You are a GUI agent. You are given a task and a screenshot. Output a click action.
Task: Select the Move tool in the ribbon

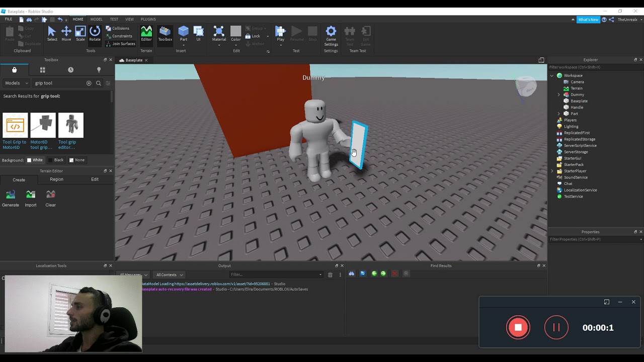[66, 34]
